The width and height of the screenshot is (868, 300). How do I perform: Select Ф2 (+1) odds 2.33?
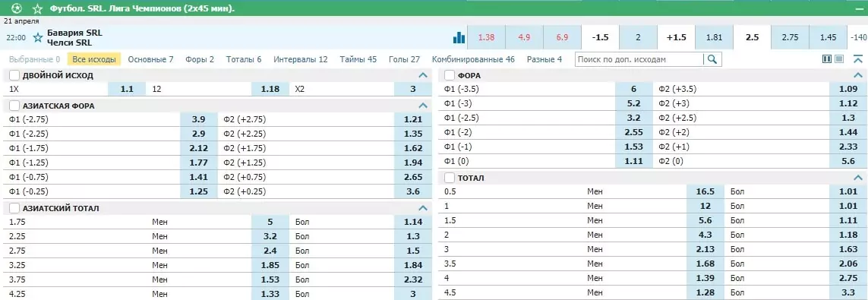point(848,147)
